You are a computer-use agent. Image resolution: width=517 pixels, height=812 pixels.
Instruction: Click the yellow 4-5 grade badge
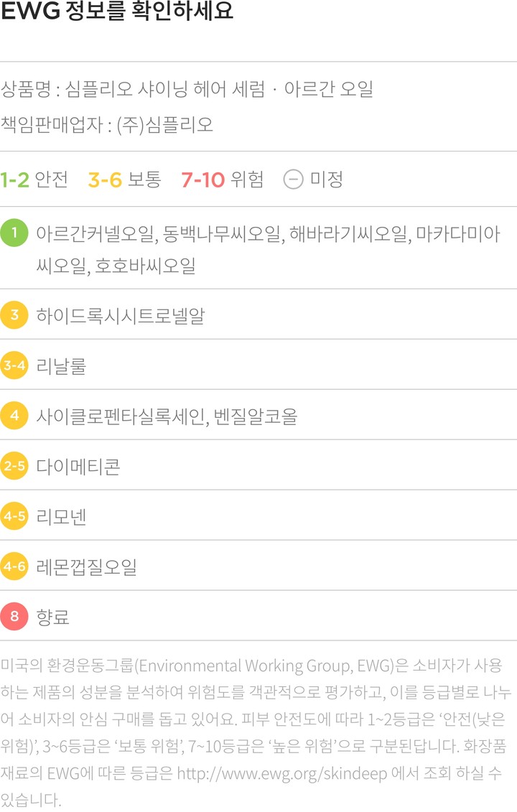pos(14,516)
